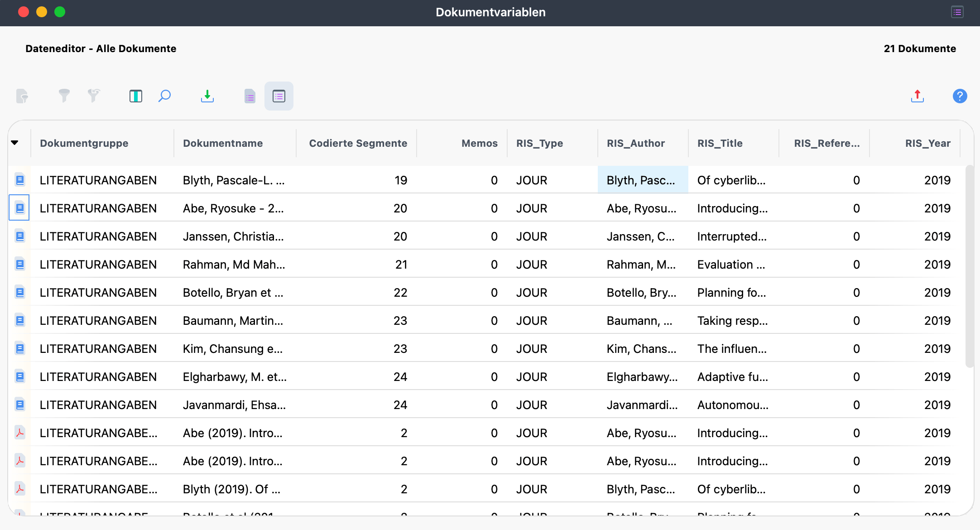Sort by Memos column header
980x530 pixels.
[x=462, y=143]
